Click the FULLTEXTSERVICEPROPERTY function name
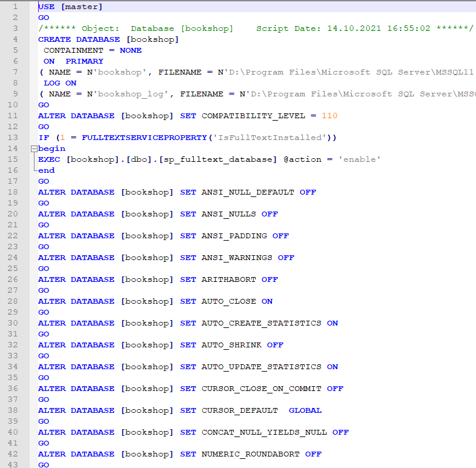Viewport: 476px width, 468px height. (x=144, y=138)
